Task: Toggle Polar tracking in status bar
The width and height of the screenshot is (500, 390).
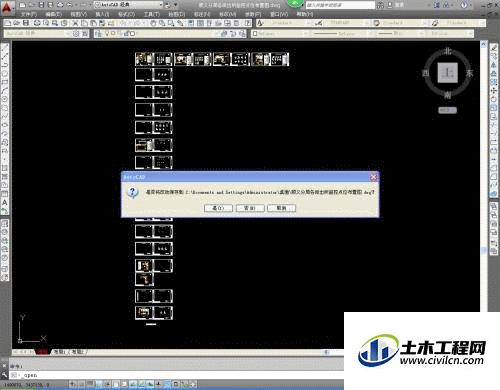Action: pos(107,384)
